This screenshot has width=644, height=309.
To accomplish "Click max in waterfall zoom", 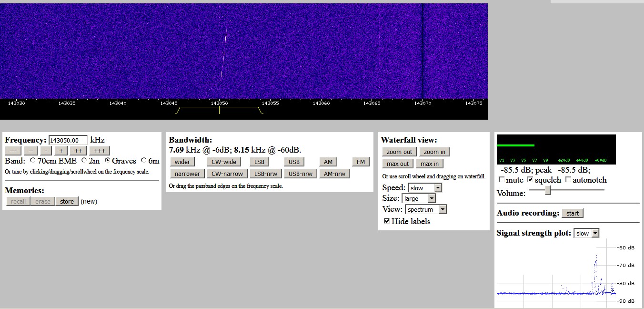I will click(430, 164).
